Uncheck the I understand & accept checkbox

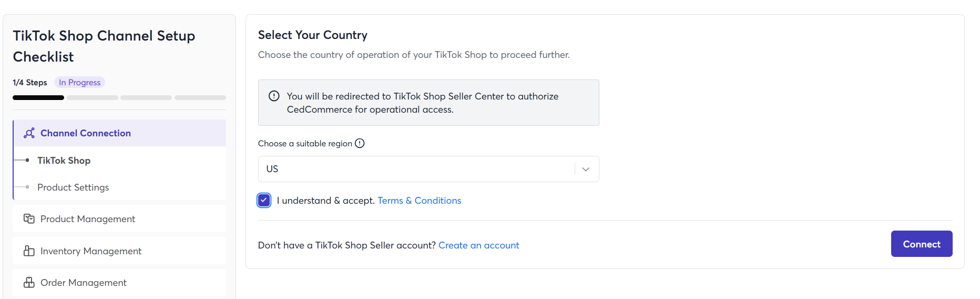[264, 201]
